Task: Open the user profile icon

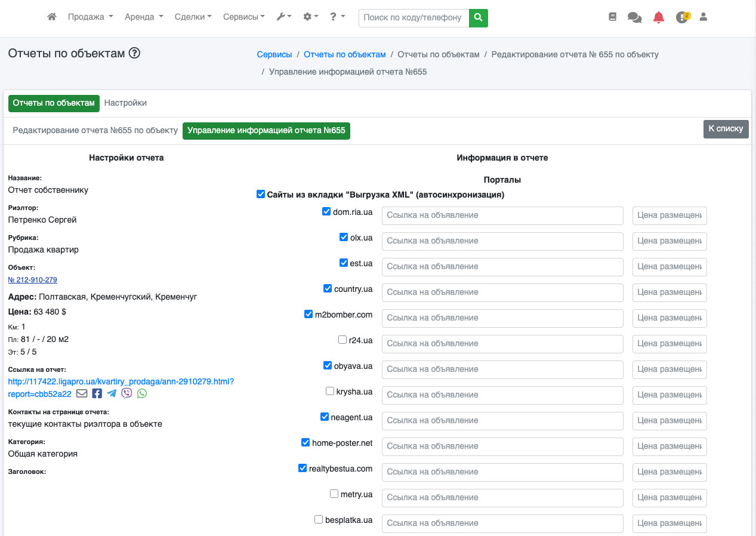Action: (703, 17)
